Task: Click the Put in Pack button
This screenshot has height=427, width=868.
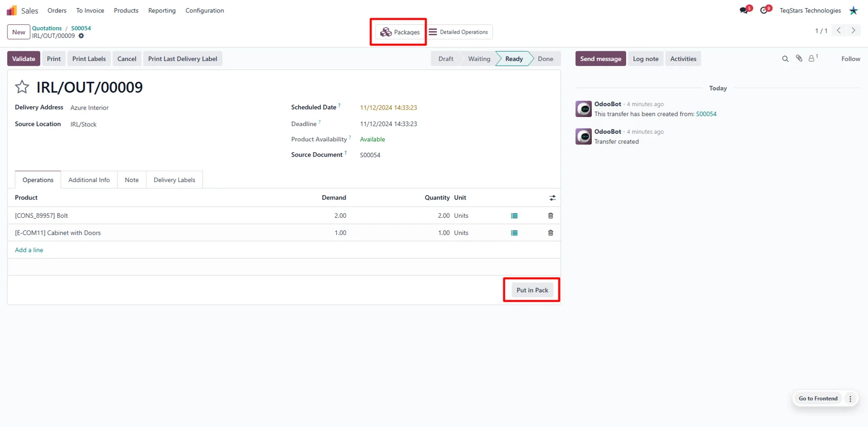Action: click(532, 290)
